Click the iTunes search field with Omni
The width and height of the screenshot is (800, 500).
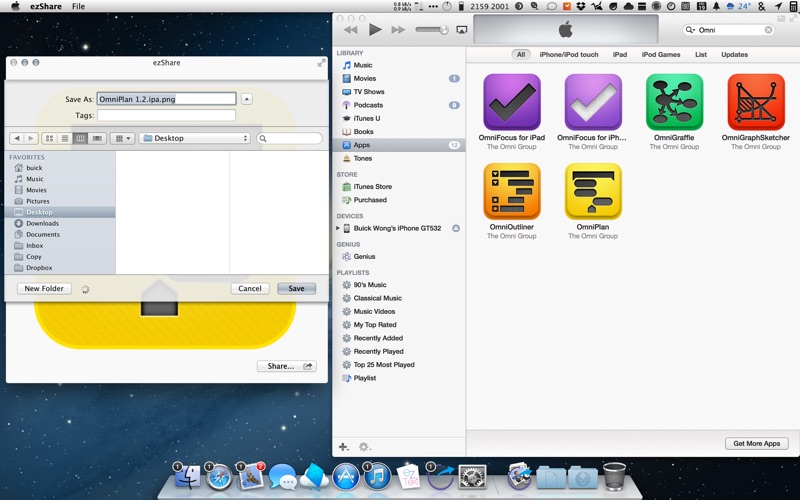[728, 30]
